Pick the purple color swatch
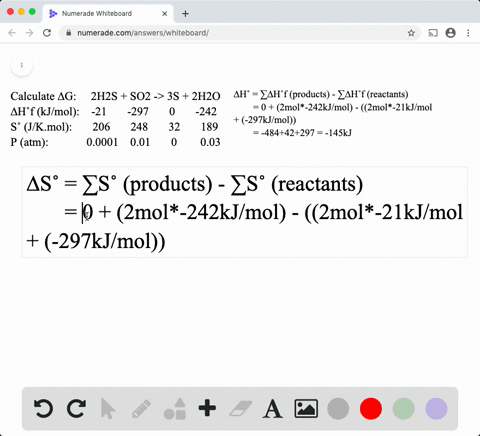This screenshot has width=480, height=436. click(436, 408)
